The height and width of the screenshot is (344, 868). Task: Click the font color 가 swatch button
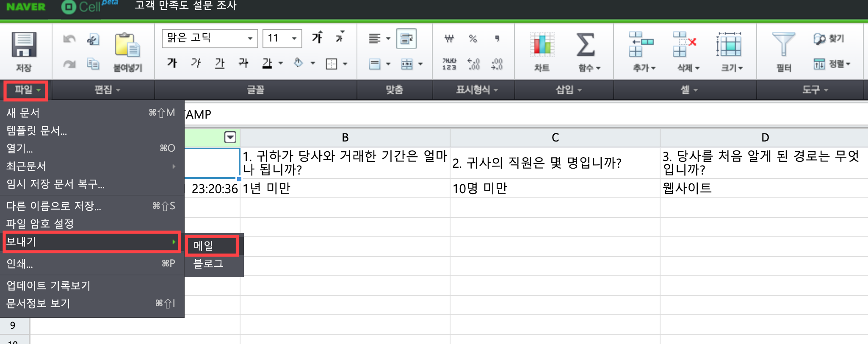(x=267, y=64)
